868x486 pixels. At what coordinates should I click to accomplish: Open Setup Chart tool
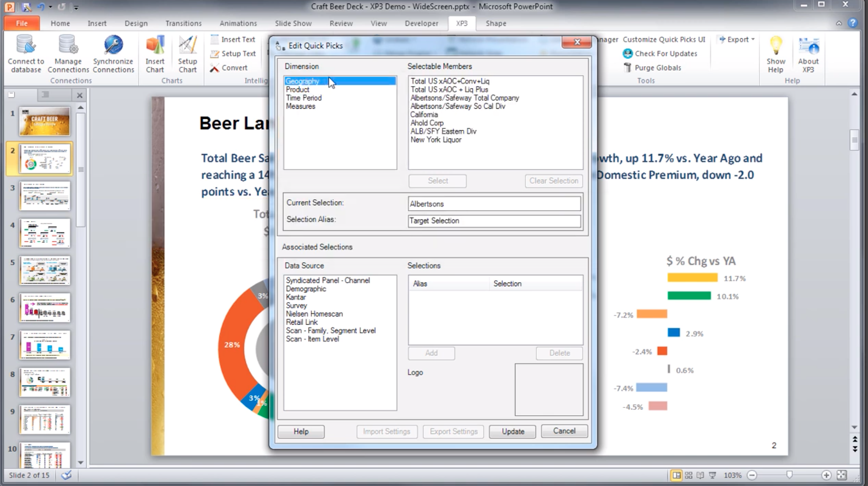[187, 54]
